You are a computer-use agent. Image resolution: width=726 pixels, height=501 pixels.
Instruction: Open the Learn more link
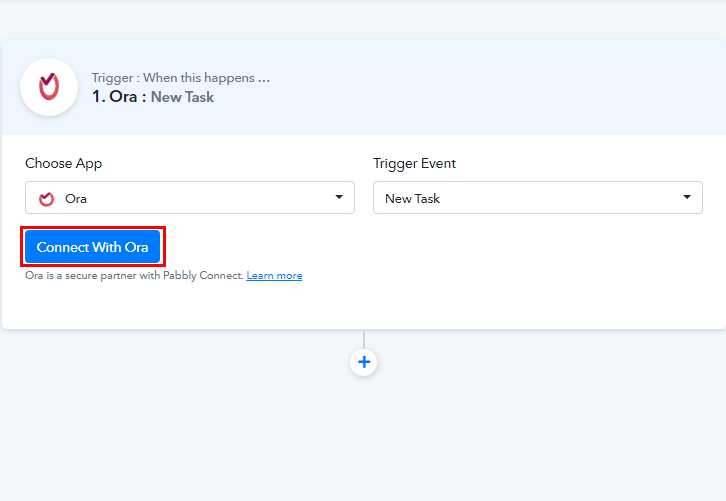pos(274,276)
